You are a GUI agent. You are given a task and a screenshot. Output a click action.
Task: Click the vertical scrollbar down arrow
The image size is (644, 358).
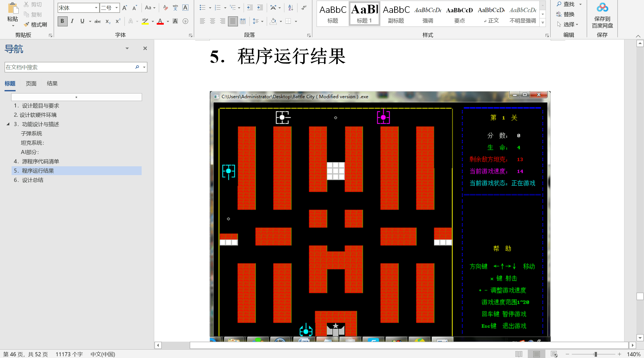[x=640, y=338]
